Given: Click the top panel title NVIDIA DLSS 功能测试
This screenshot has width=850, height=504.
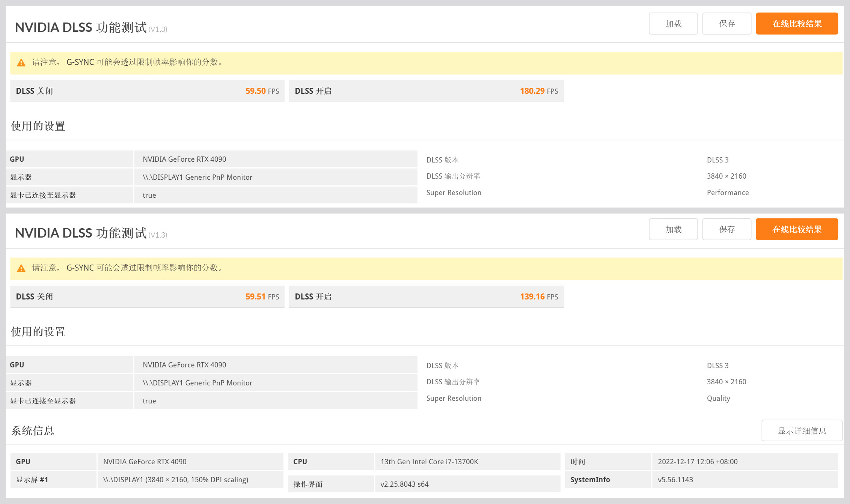Looking at the screenshot, I should 81,27.
